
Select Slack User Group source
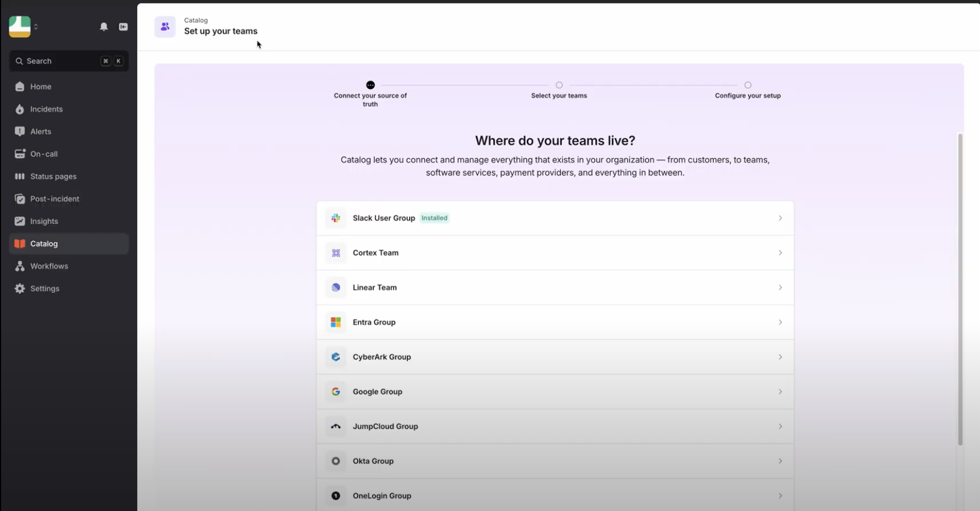[555, 218]
